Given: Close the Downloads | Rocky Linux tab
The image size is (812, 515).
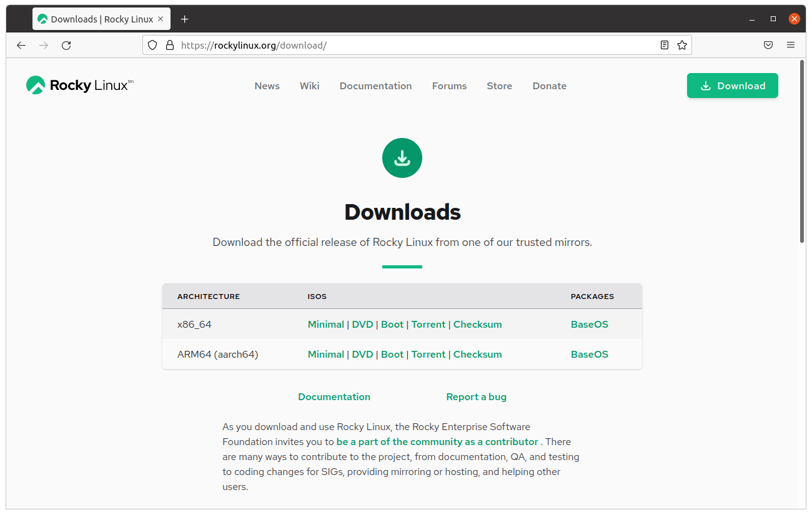Looking at the screenshot, I should tap(161, 19).
